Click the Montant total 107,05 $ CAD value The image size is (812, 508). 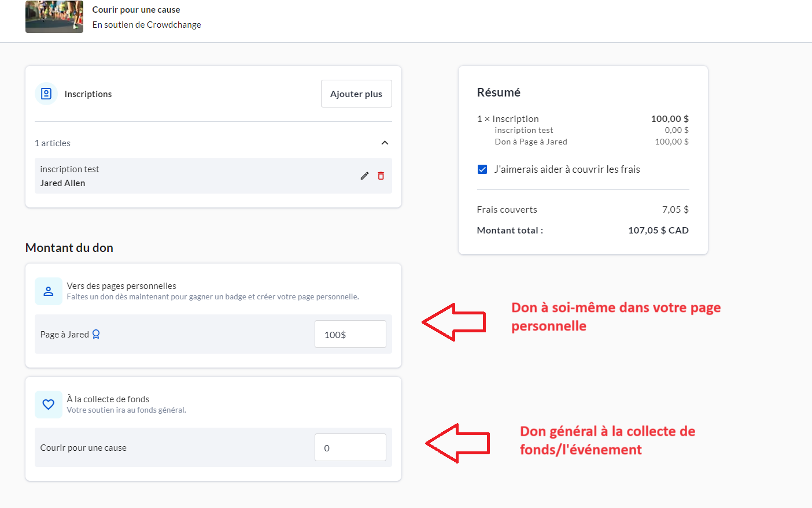point(658,230)
